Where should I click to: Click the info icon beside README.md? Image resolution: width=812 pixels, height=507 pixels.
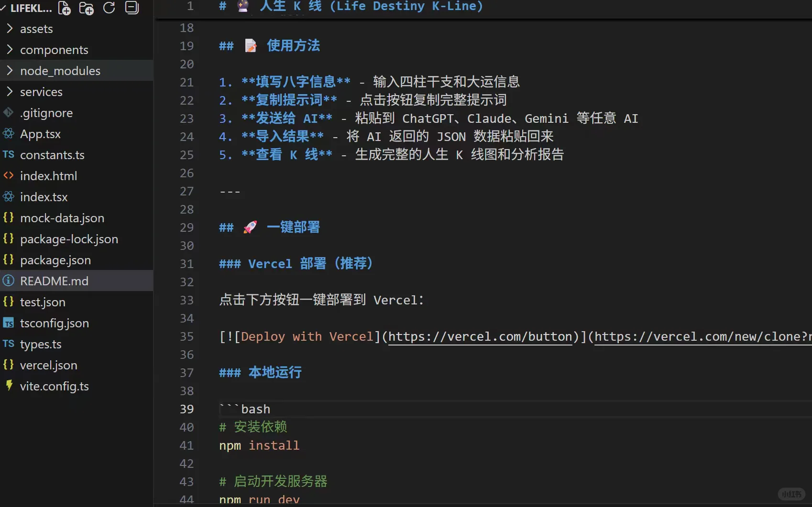click(x=8, y=281)
